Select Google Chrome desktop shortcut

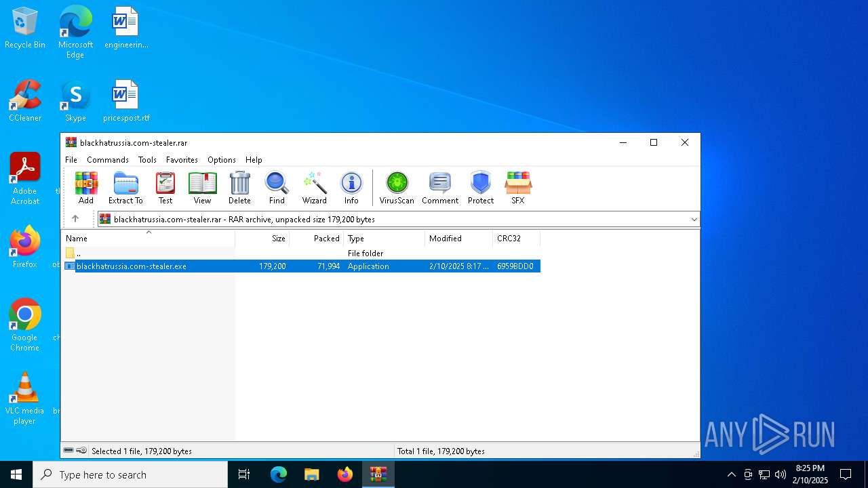[x=25, y=325]
